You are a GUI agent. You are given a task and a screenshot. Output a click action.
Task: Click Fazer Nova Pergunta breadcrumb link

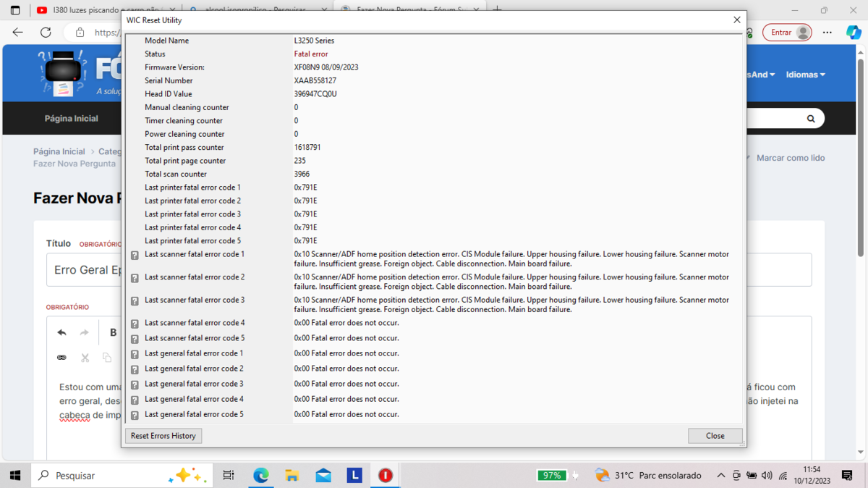tap(75, 164)
